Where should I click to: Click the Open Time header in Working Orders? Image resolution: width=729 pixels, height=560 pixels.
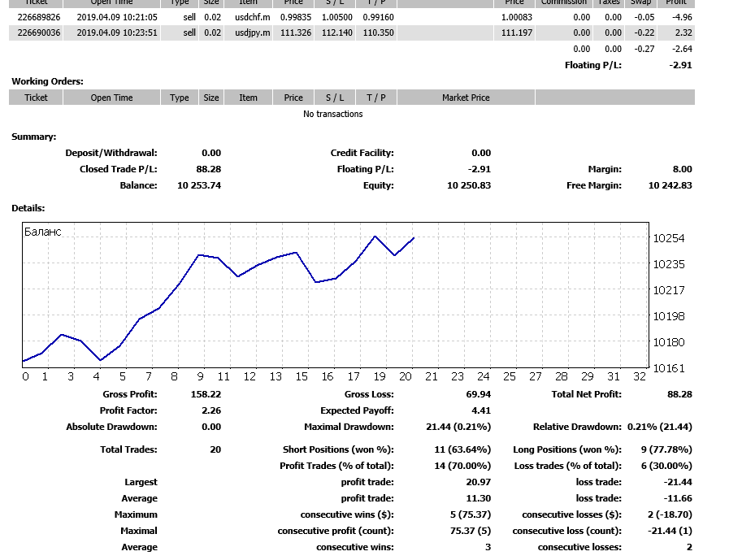(x=111, y=98)
